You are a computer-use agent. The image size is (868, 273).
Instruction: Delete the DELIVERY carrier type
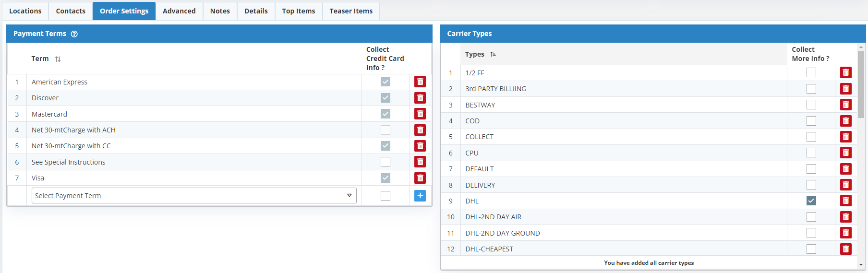tap(846, 185)
